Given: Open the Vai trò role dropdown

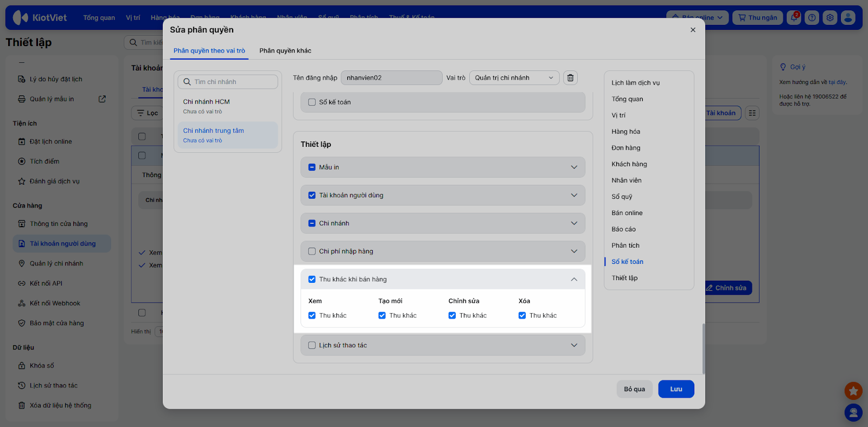Looking at the screenshot, I should (x=513, y=78).
